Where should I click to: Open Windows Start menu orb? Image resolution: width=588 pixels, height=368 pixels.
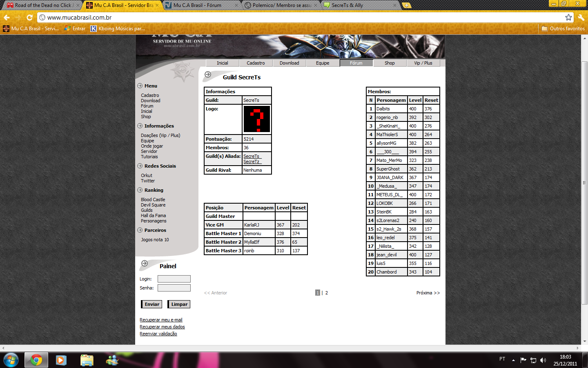[x=11, y=360]
